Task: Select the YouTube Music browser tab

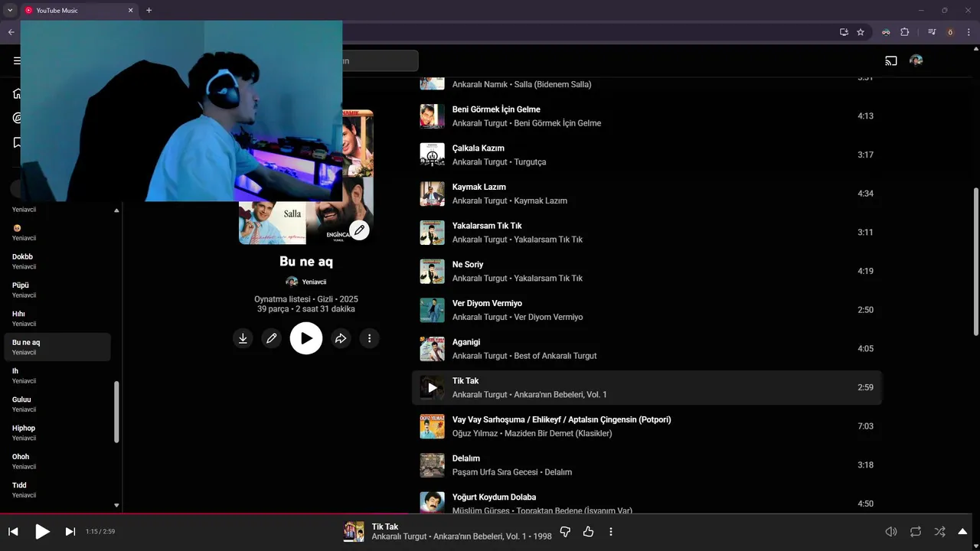Action: [79, 11]
